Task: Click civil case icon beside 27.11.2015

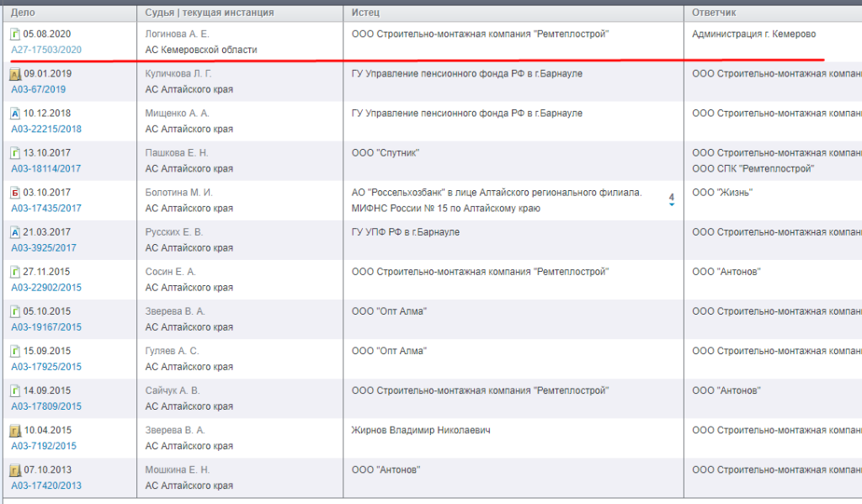Action: (15, 272)
